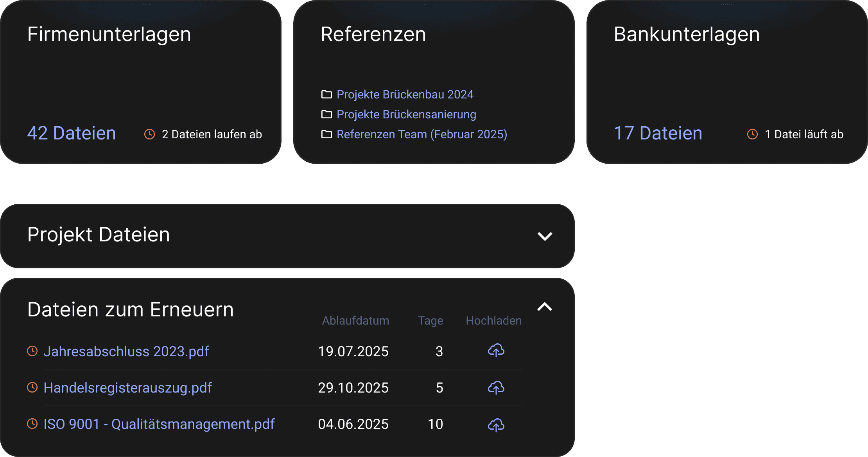Open Projekt Dateien panel header
The width and height of the screenshot is (868, 457).
(287, 236)
